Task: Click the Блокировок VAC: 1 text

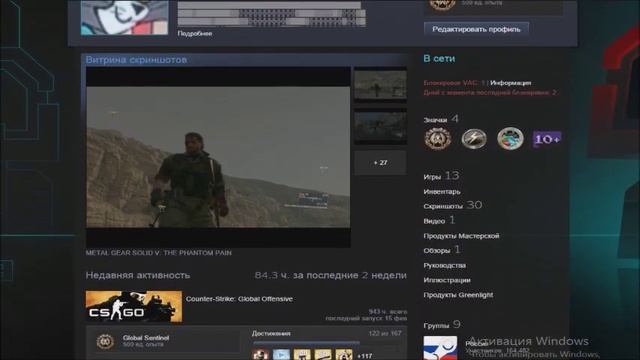Action: tap(454, 83)
